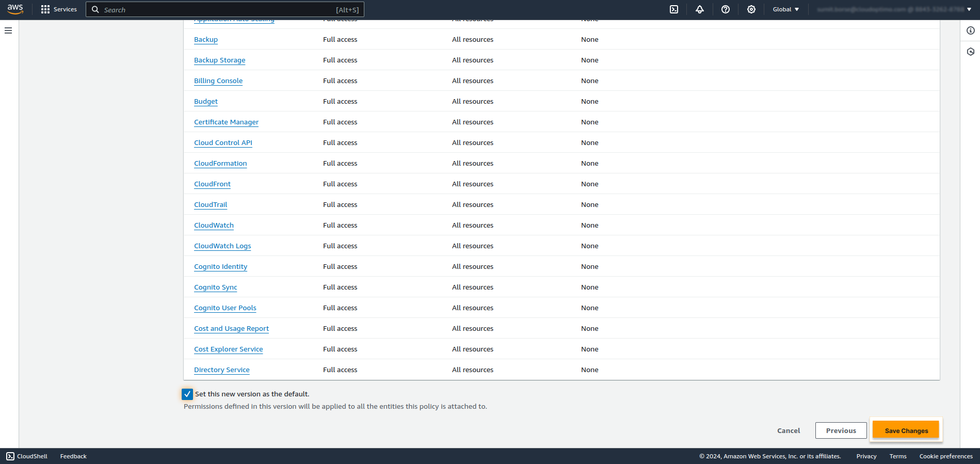
Task: Open the Cloud Control API link
Action: (x=223, y=142)
